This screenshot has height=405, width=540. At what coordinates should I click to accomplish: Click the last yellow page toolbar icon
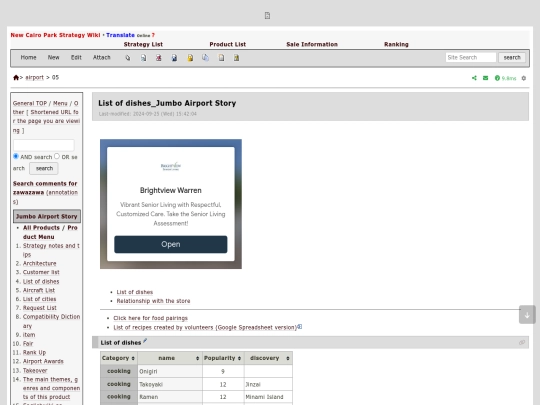coord(237,58)
